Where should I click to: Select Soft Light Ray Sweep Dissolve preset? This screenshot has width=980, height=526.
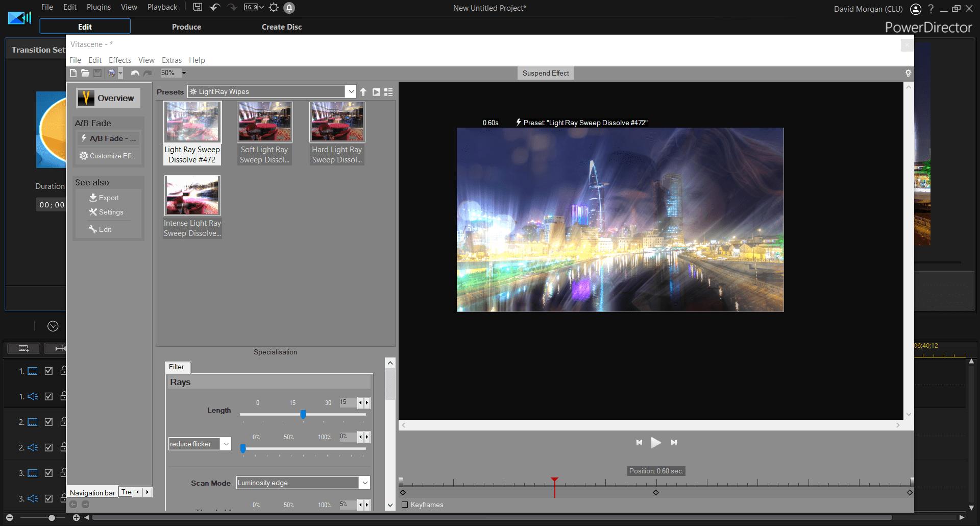coord(264,133)
